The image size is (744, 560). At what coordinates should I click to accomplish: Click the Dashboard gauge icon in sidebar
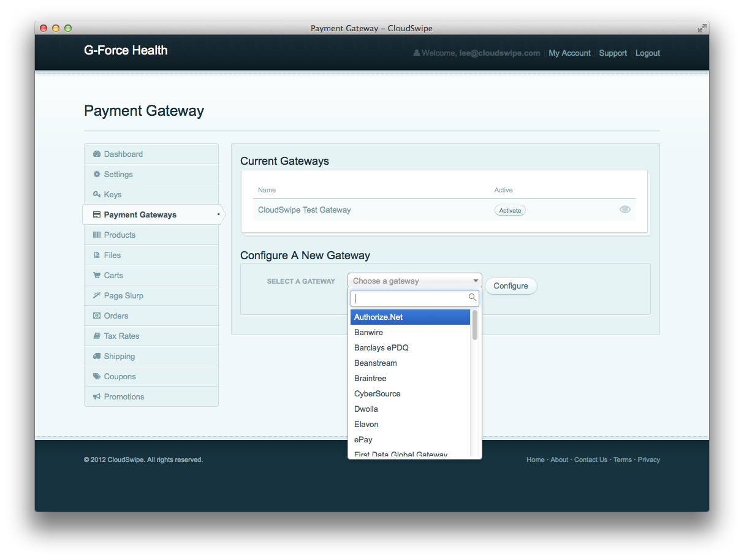click(x=97, y=154)
